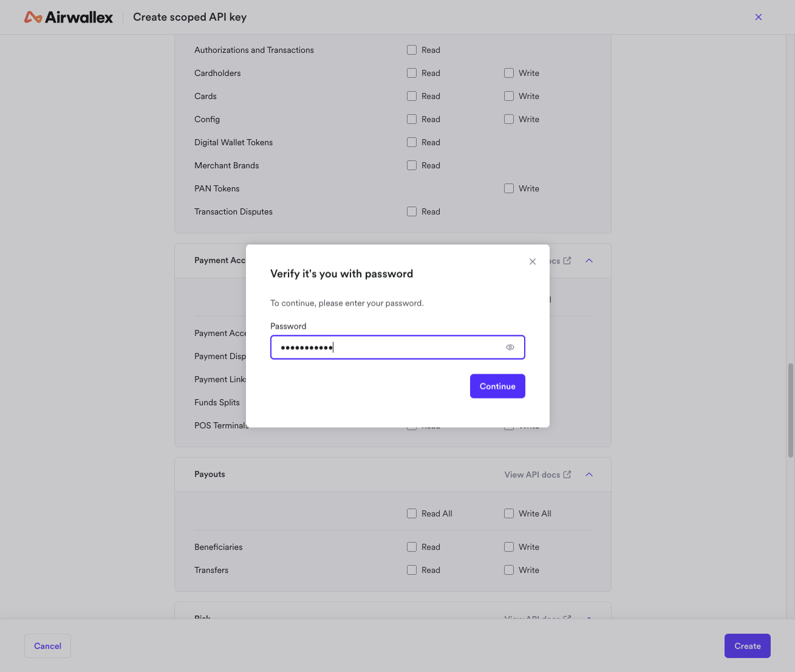The height and width of the screenshot is (672, 795).
Task: Click the Create button
Action: [x=748, y=646]
